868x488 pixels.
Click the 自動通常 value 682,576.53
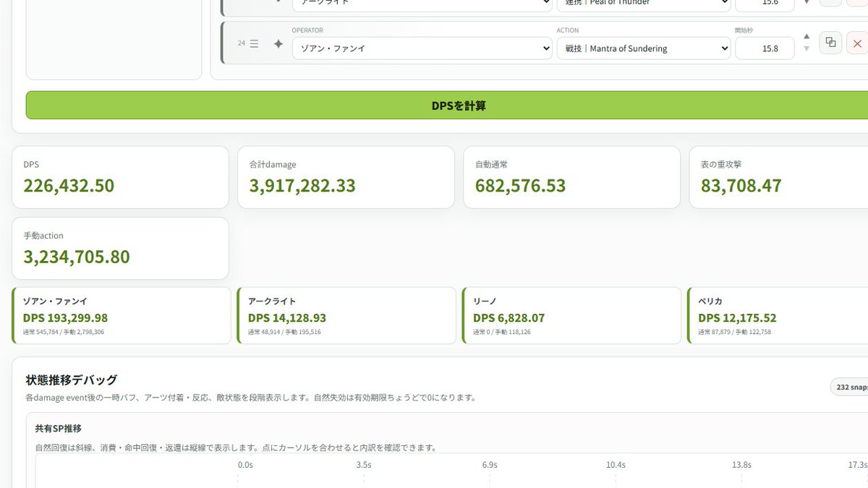click(520, 186)
